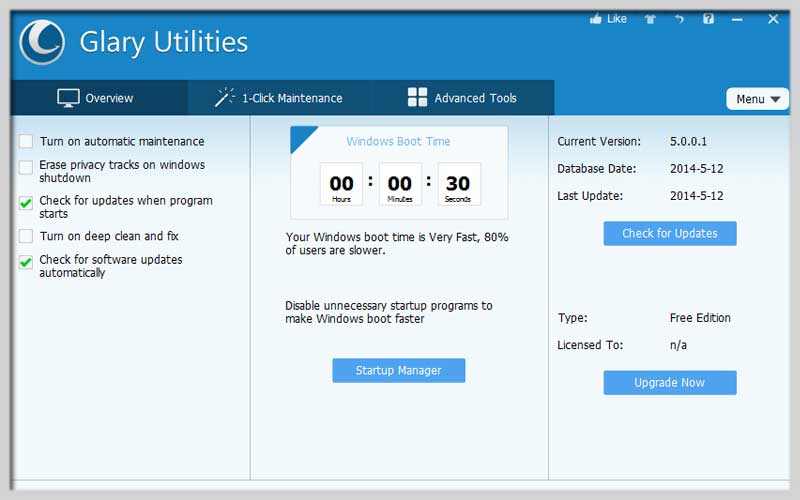The image size is (800, 500).
Task: Open the Menu dropdown
Action: (x=758, y=99)
